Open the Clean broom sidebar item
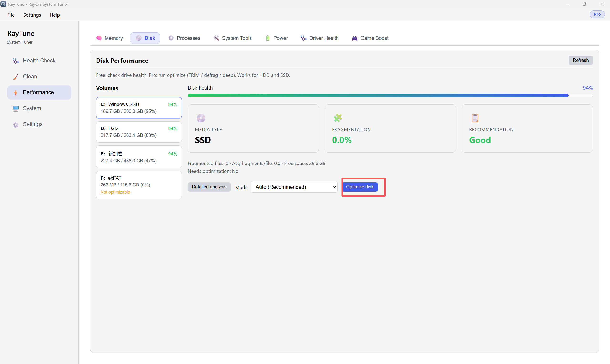The height and width of the screenshot is (364, 610). 39,77
